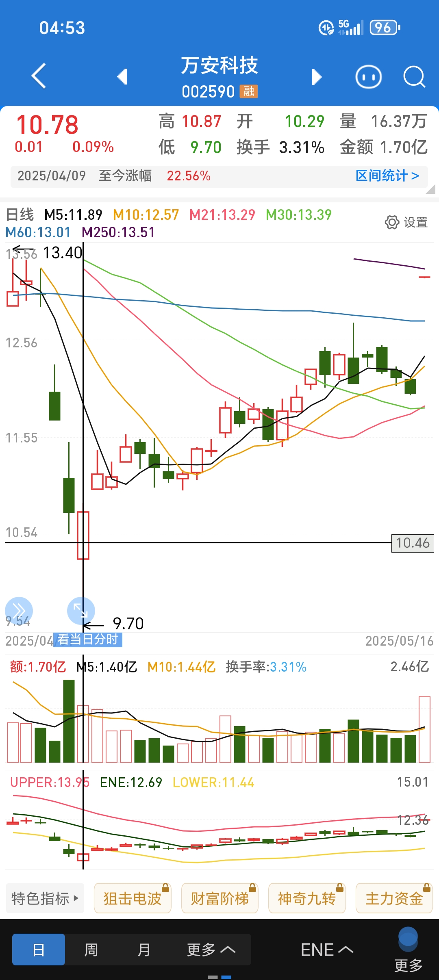The width and height of the screenshot is (439, 980).
Task: Tap the 融 margin badge
Action: point(249,91)
